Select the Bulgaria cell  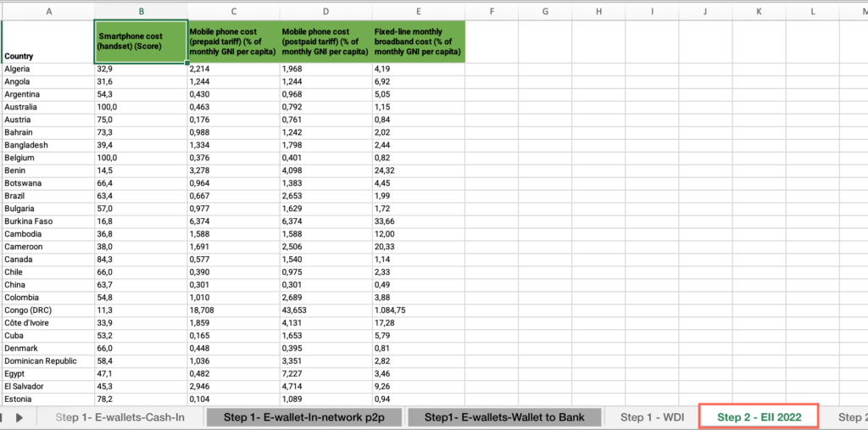pos(48,209)
